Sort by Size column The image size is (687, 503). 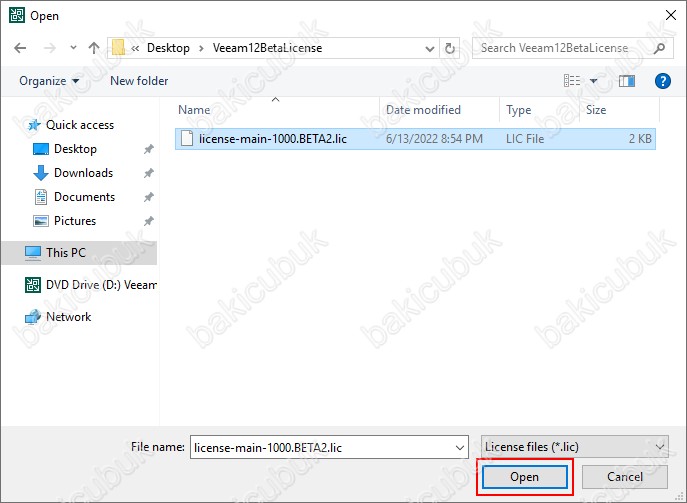(596, 110)
